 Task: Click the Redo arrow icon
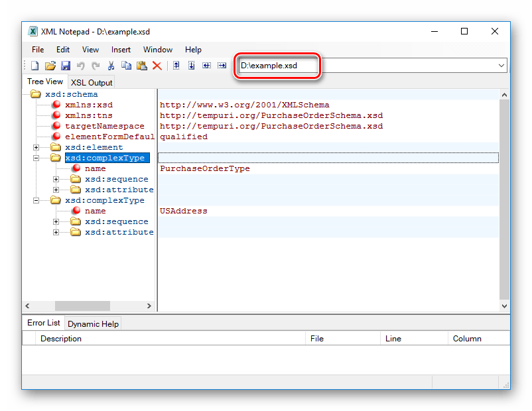(96, 66)
